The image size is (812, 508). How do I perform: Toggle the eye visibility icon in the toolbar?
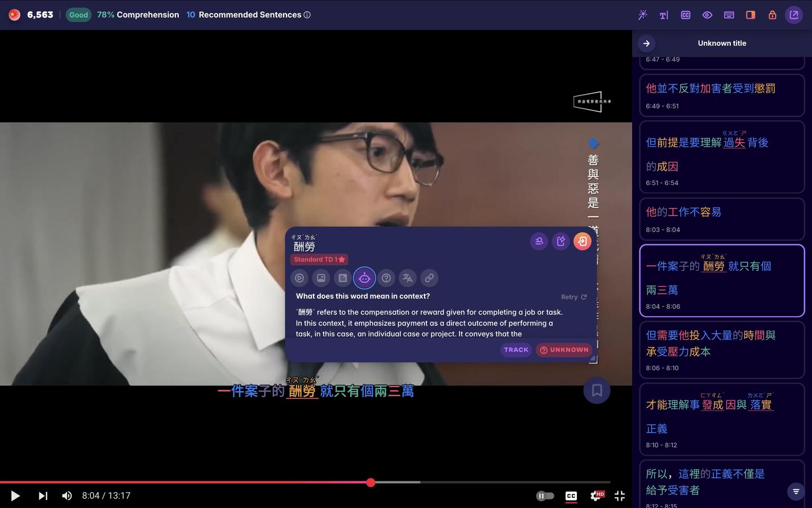707,15
